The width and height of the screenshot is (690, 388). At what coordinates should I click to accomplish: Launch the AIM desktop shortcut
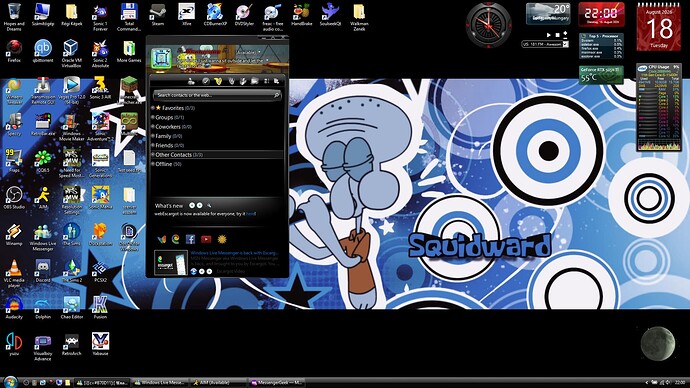click(x=43, y=197)
